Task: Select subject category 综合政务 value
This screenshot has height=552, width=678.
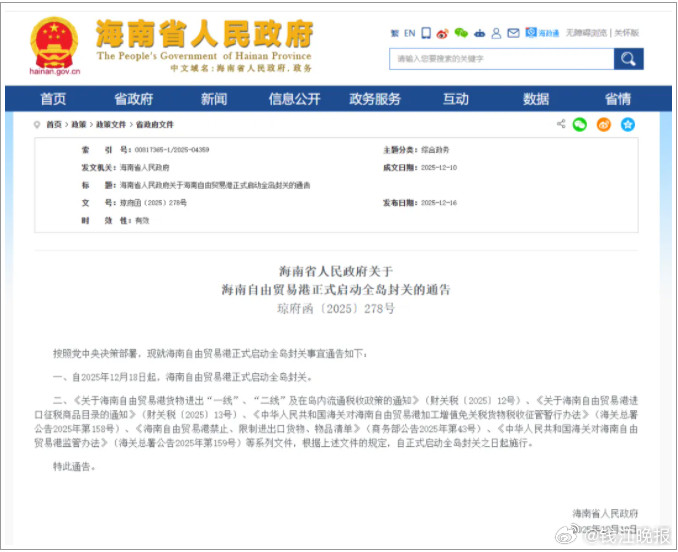Action: pos(435,150)
